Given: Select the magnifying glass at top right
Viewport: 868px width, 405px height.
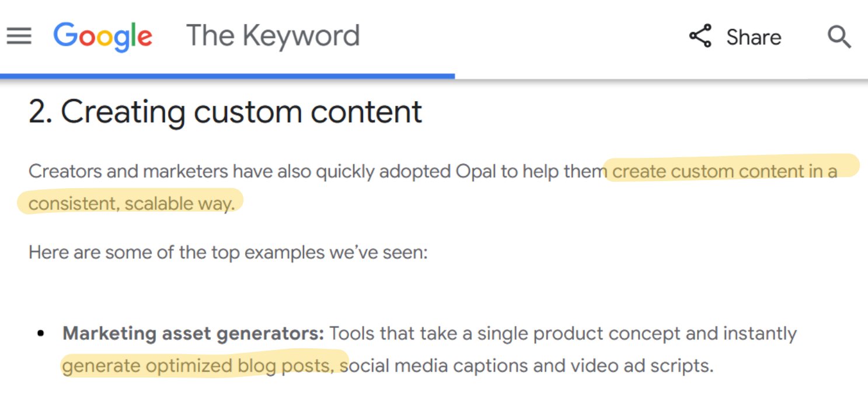Looking at the screenshot, I should click(x=839, y=37).
